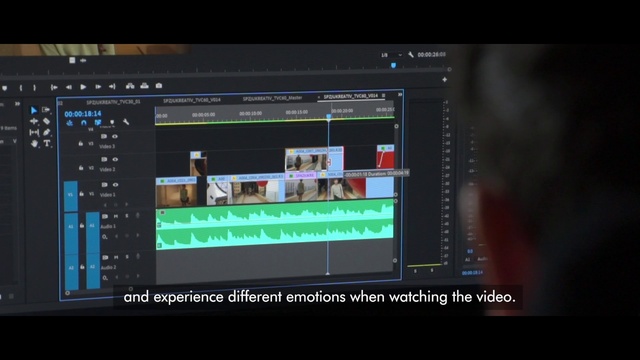Click the Extract icon

[144, 85]
